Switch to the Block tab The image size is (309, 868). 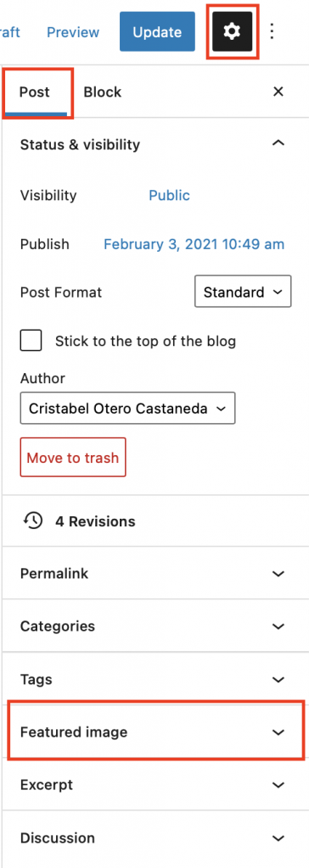pos(103,92)
